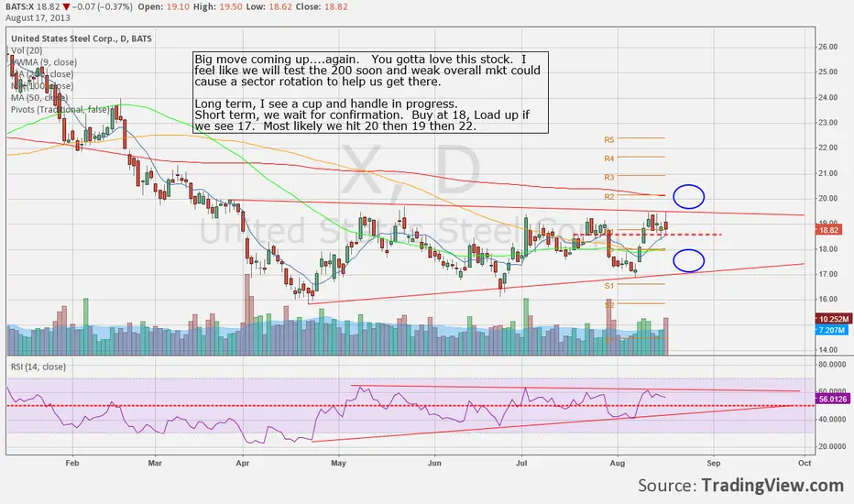Click the R4 pivot label

click(609, 159)
